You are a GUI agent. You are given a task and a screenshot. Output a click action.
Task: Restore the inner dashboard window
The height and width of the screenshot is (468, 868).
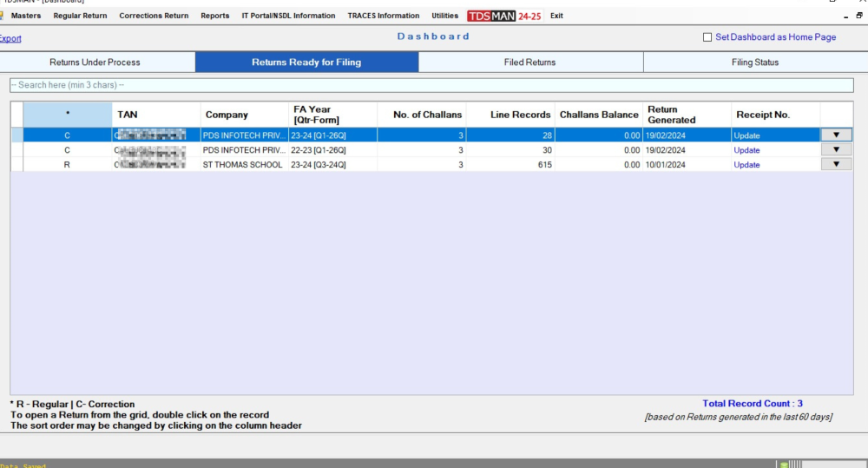859,16
